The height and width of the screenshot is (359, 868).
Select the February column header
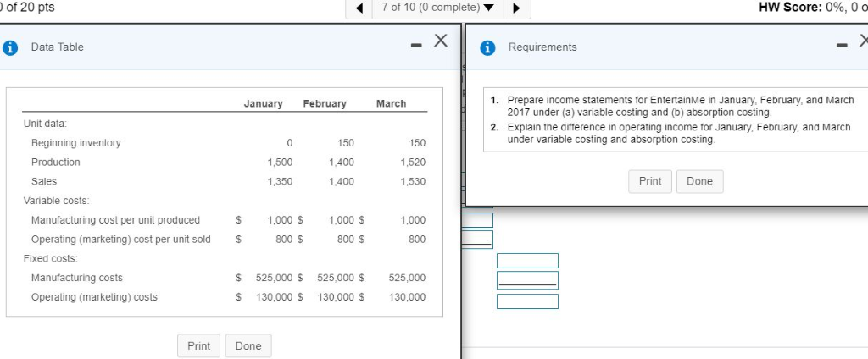pyautogui.click(x=325, y=103)
